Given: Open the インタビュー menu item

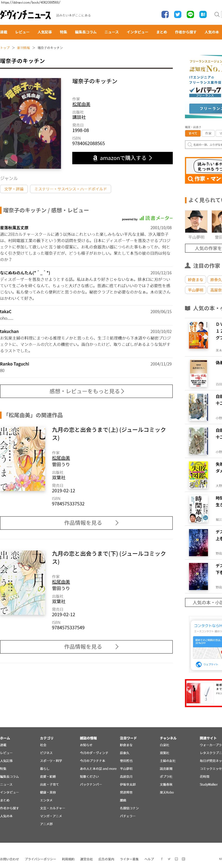Looking at the screenshot, I should coord(137,32).
